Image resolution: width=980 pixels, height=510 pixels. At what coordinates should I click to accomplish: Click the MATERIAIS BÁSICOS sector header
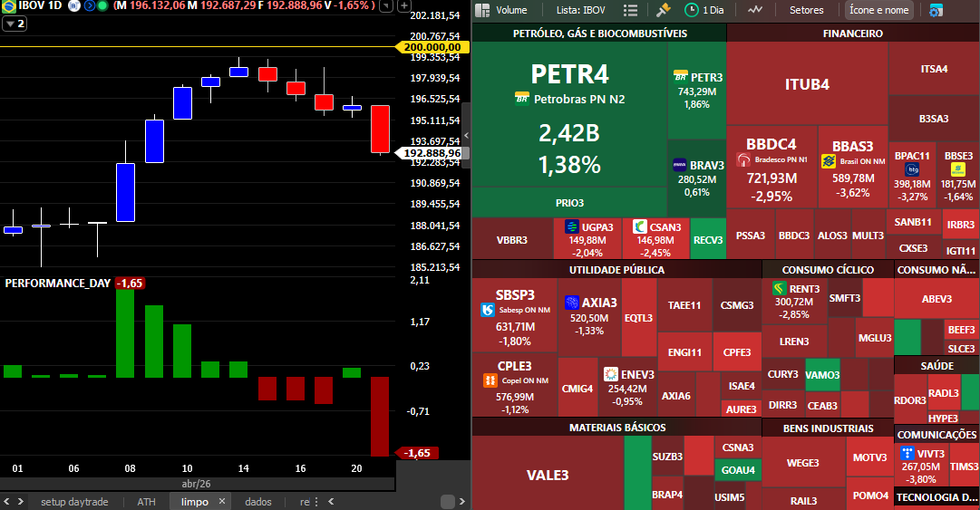[x=616, y=428]
